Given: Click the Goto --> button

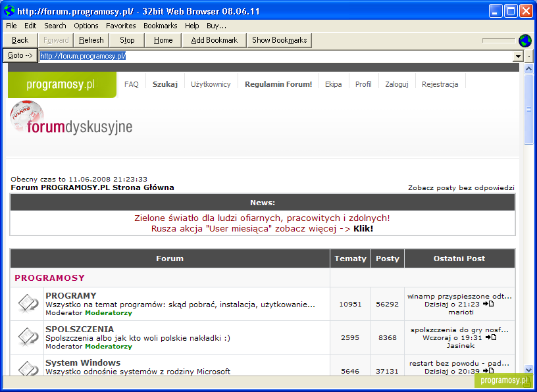Looking at the screenshot, I should coord(20,55).
